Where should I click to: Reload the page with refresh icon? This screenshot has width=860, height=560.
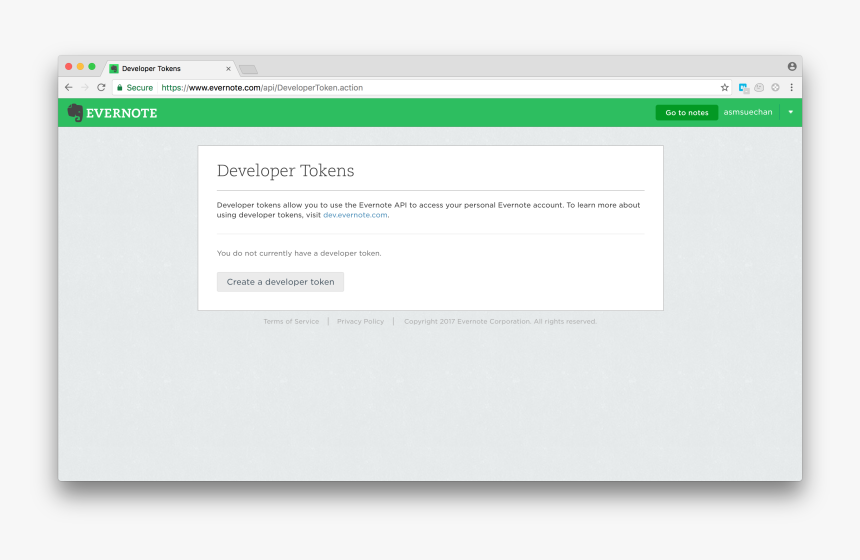(x=101, y=87)
